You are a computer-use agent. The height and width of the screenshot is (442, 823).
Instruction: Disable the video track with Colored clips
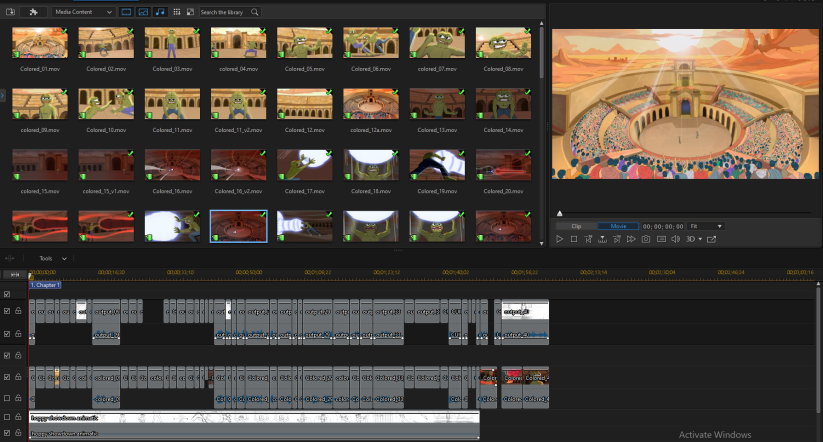coord(7,377)
